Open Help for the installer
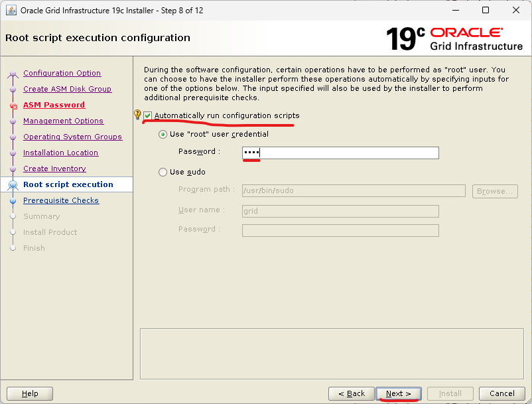532x404 pixels. point(30,393)
